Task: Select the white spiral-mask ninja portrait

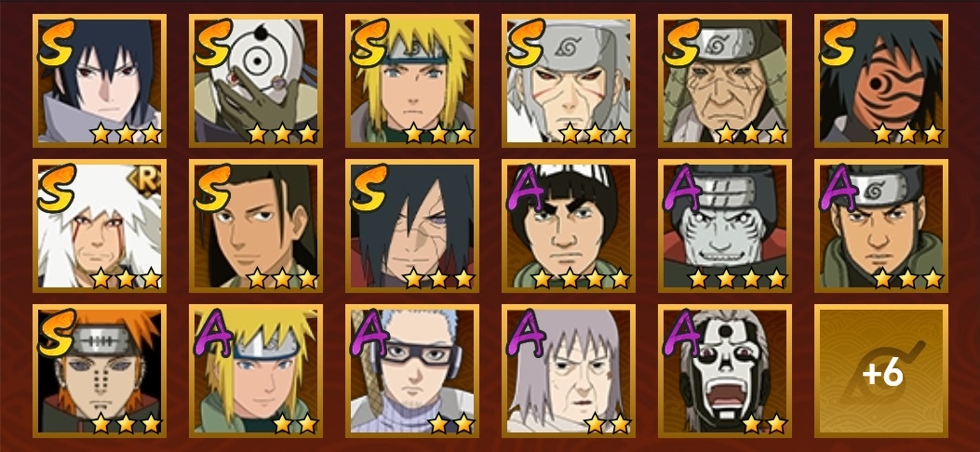Action: tap(256, 81)
